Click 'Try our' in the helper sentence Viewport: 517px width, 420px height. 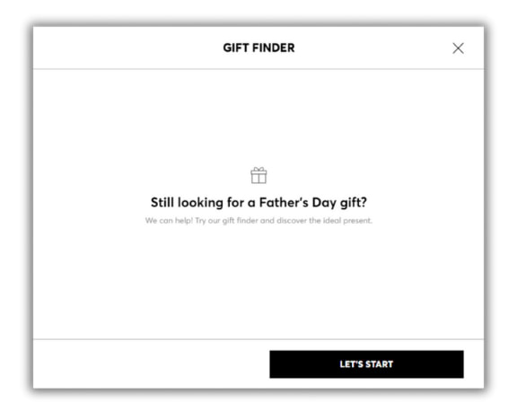(x=207, y=221)
